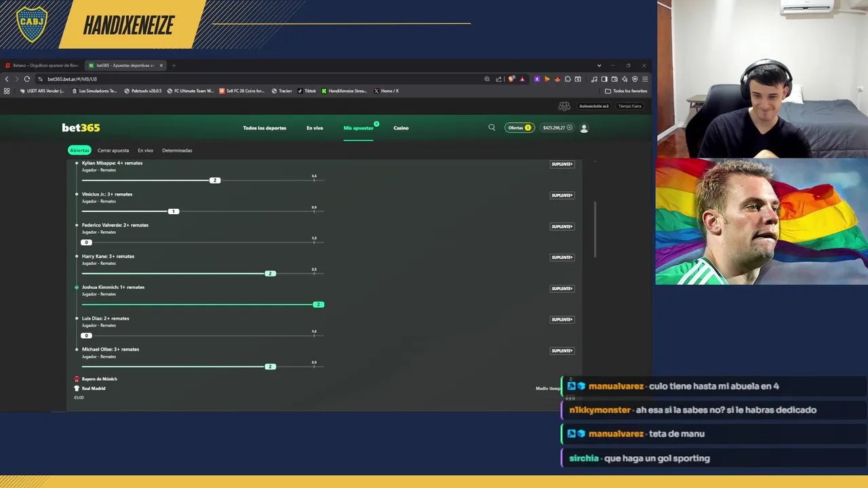Open Todos los deportes menu
This screenshot has width=868, height=488.
(x=264, y=128)
